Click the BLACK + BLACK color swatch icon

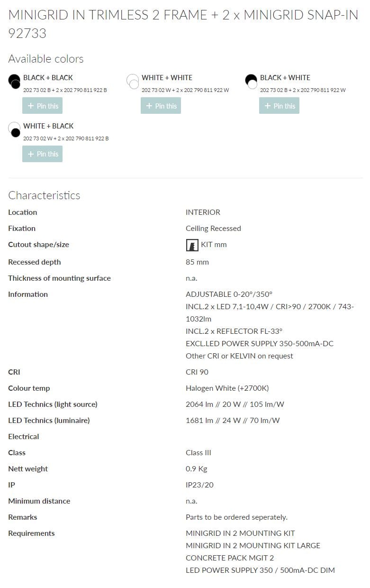coord(14,82)
